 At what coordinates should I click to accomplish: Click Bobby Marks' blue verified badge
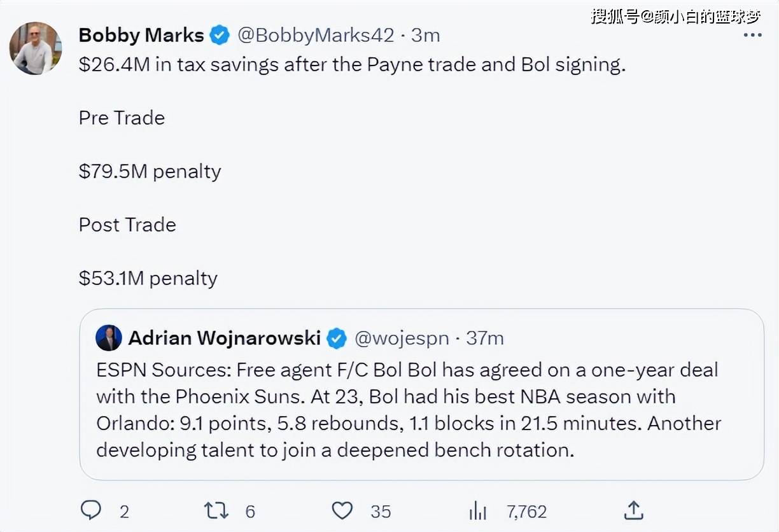(220, 36)
